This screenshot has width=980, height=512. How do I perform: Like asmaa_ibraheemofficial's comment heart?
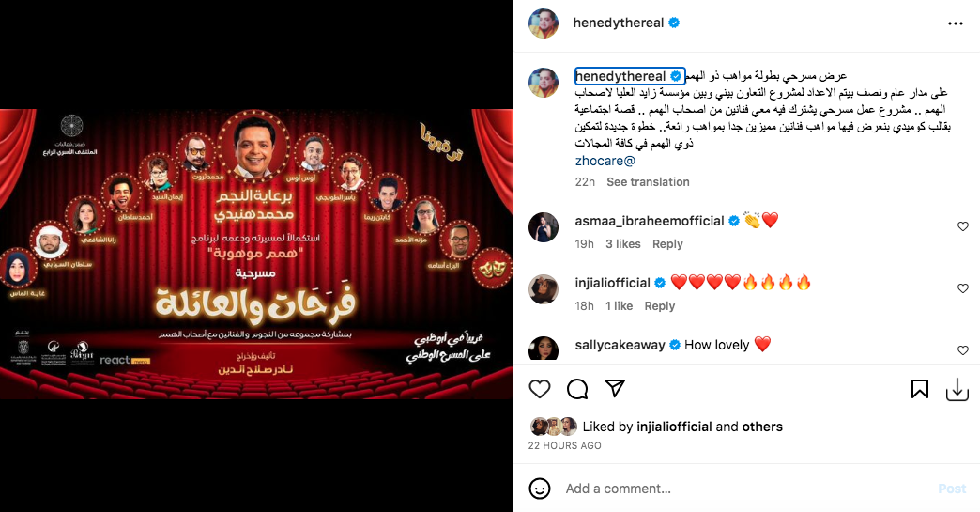[962, 226]
